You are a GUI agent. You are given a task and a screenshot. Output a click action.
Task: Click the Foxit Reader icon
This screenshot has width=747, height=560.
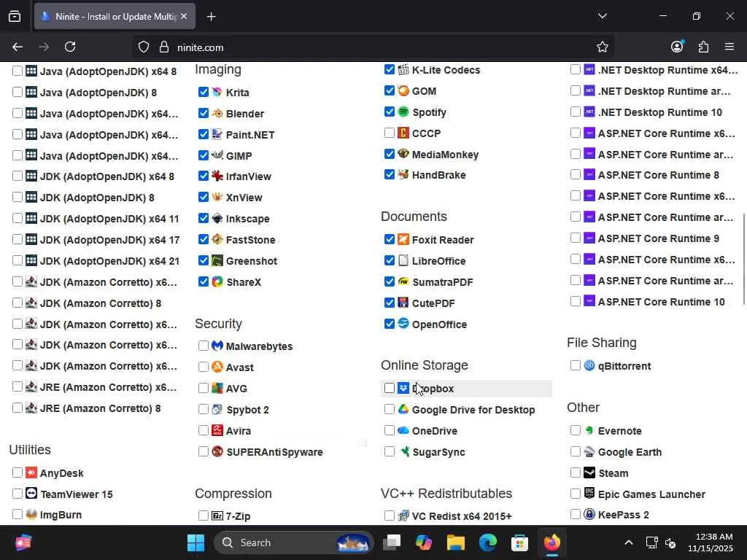403,239
